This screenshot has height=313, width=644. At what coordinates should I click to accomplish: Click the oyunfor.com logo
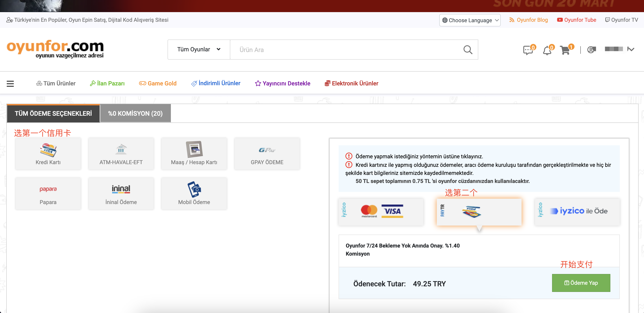55,49
